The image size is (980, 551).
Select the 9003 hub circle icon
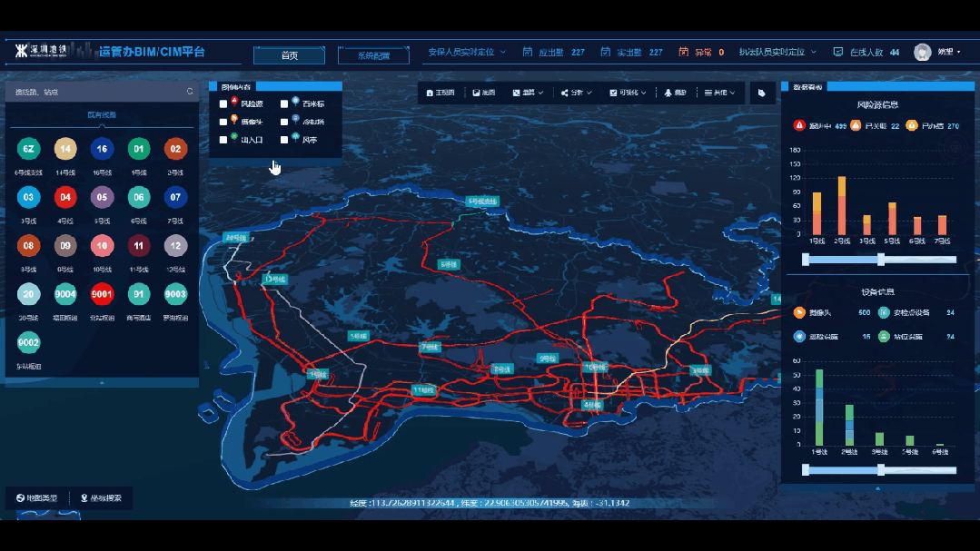[x=175, y=294]
